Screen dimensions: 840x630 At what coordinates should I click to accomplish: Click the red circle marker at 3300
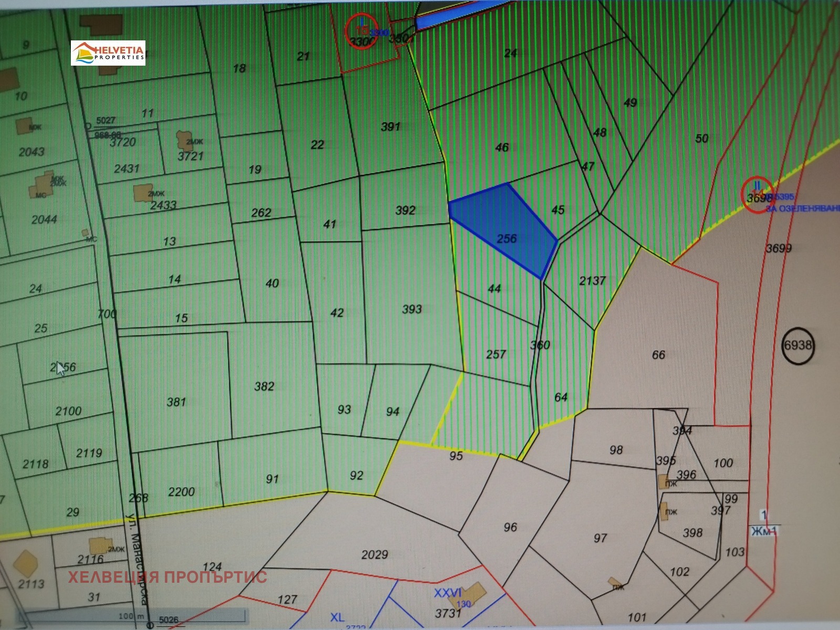point(362,31)
